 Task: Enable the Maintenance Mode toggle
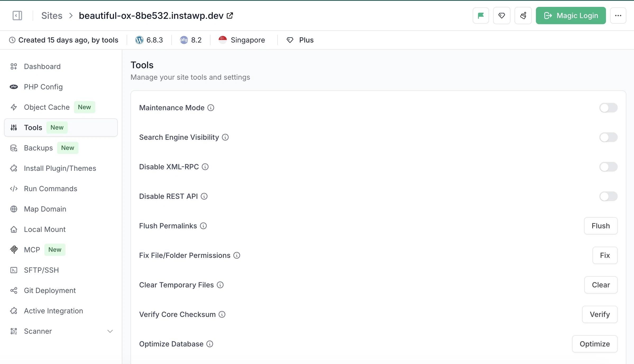point(608,108)
